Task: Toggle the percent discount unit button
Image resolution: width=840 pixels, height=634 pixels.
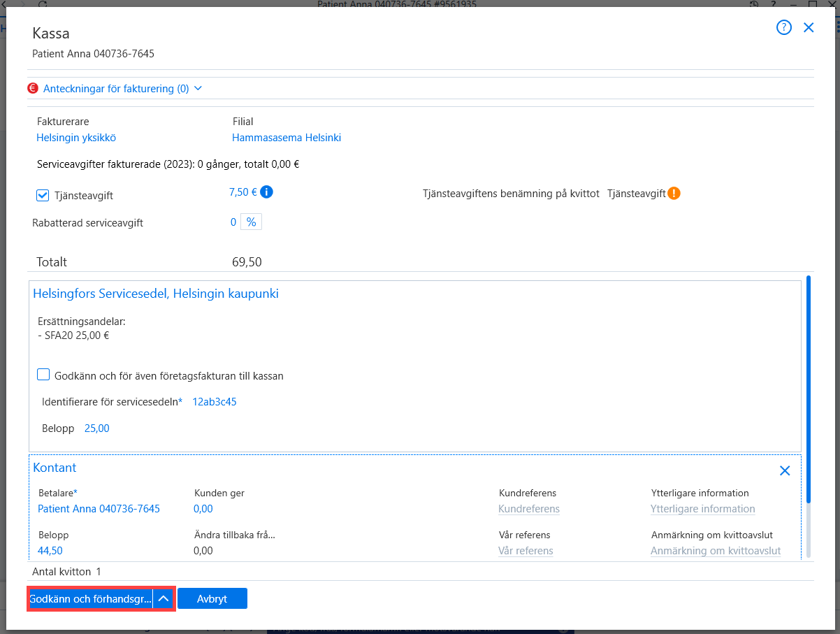Action: 252,222
